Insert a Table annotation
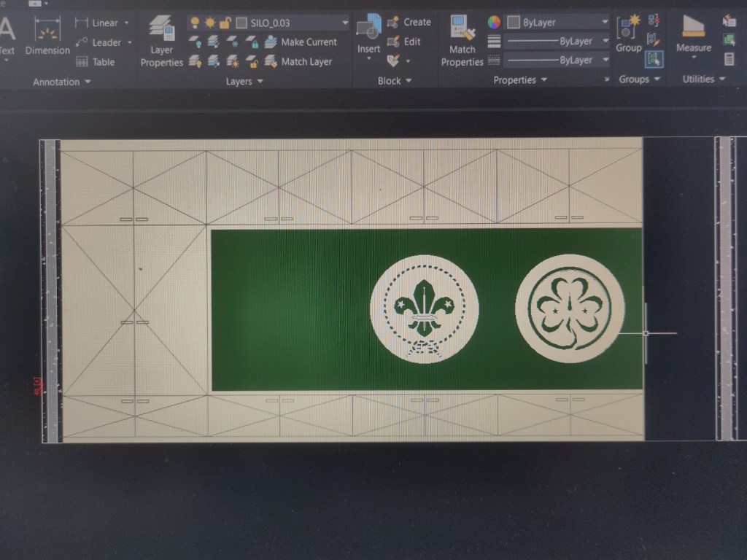747x560 pixels. [x=96, y=62]
